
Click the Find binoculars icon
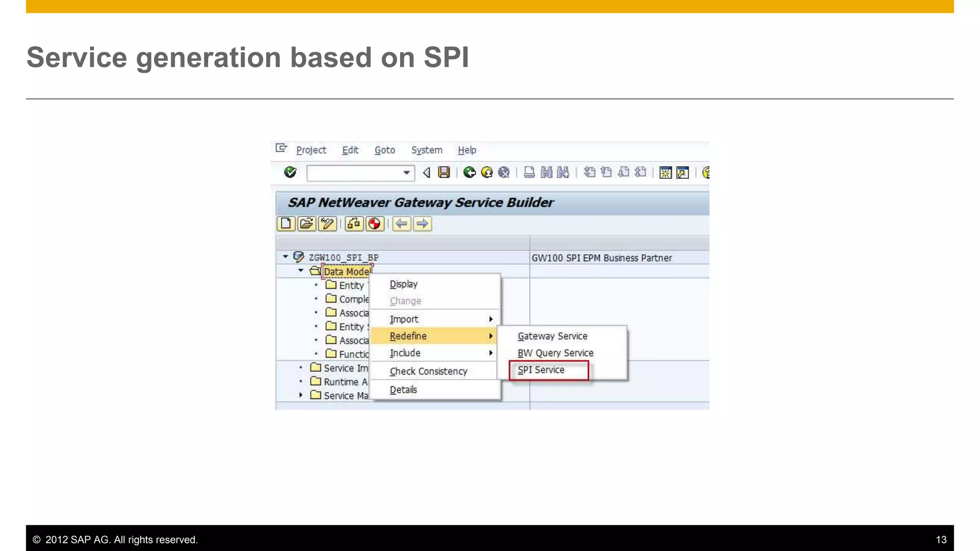click(546, 172)
